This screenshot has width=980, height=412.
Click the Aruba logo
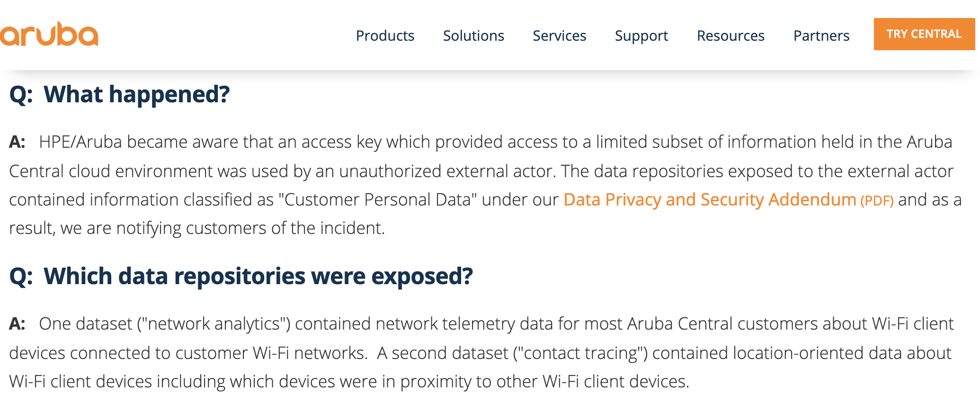point(49,34)
